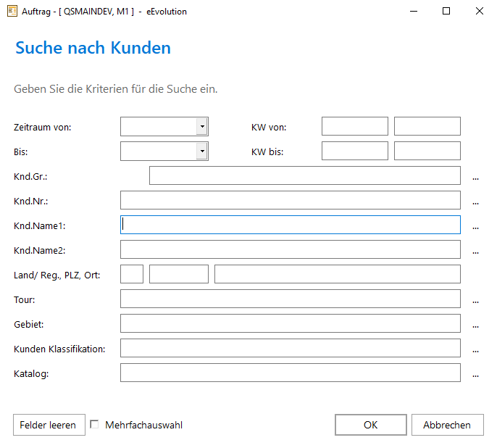Open lookup ellipsis beside Knd.Name2 field
The height and width of the screenshot is (448, 497).
pos(475,251)
